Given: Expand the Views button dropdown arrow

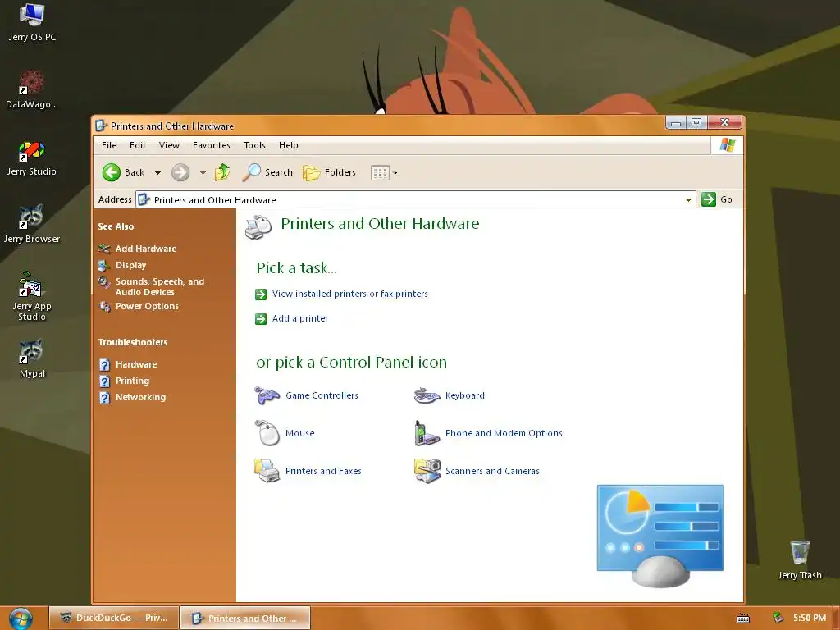Looking at the screenshot, I should 395,173.
